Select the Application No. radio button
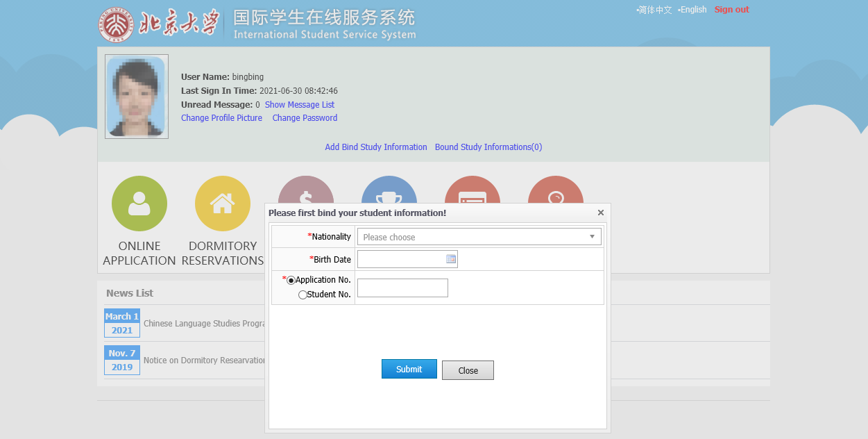This screenshot has height=439, width=868. [291, 280]
